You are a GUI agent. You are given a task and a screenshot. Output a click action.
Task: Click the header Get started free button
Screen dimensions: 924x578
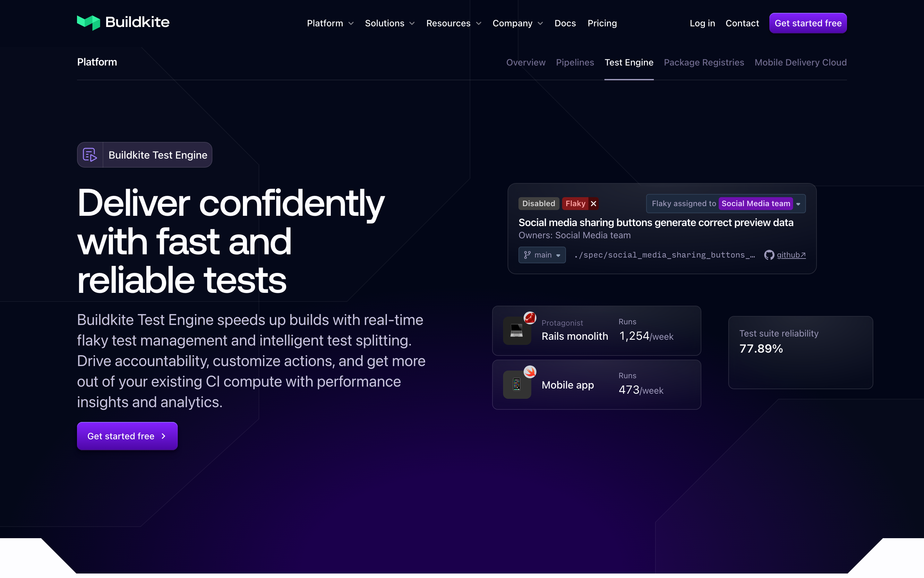pos(808,23)
